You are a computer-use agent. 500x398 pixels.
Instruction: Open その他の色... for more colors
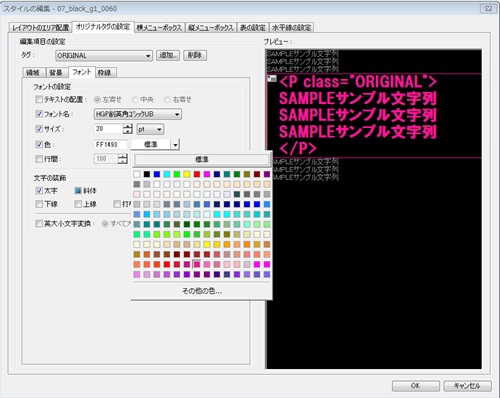202,291
